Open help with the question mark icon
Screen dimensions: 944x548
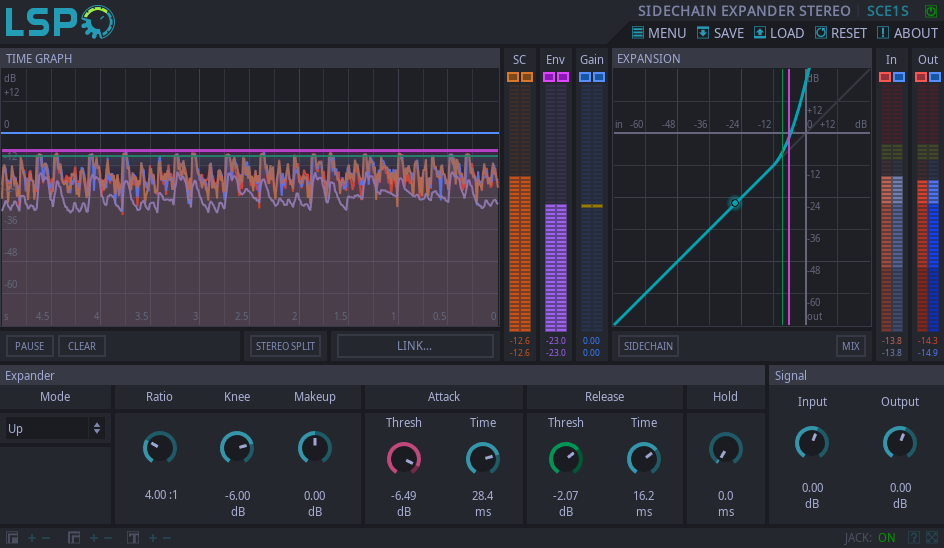coord(913,537)
